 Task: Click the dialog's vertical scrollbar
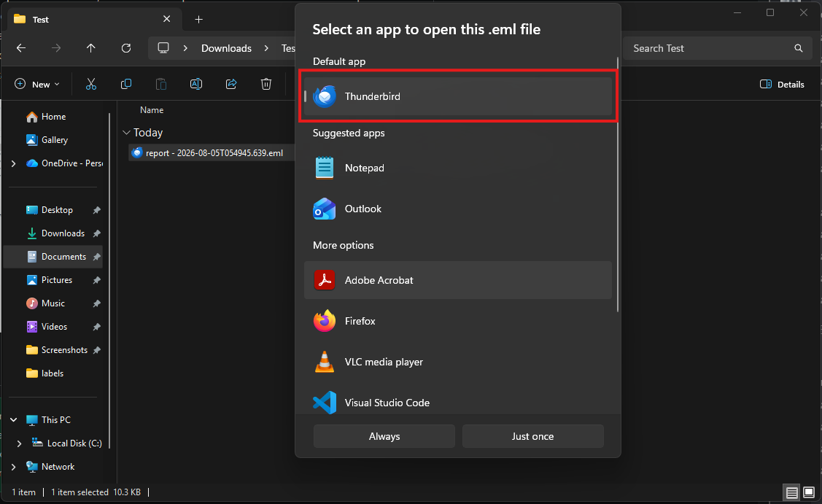click(618, 185)
